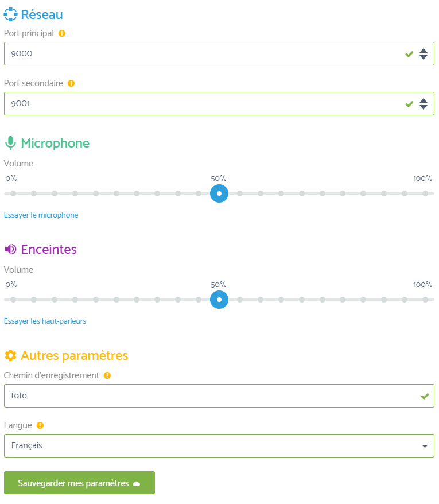Click the Volume label under Microphone
The height and width of the screenshot is (504, 439).
18,164
